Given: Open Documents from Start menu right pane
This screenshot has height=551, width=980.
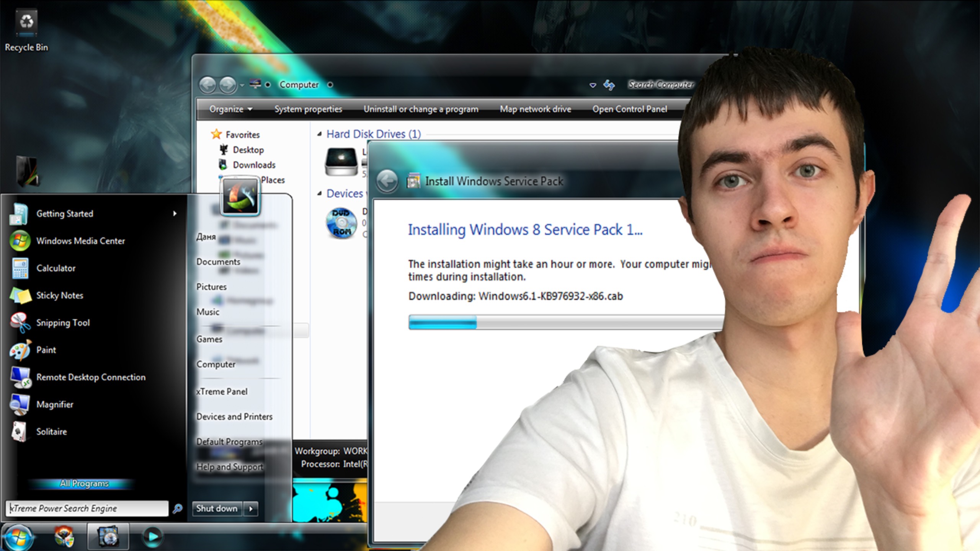Looking at the screenshot, I should 218,262.
